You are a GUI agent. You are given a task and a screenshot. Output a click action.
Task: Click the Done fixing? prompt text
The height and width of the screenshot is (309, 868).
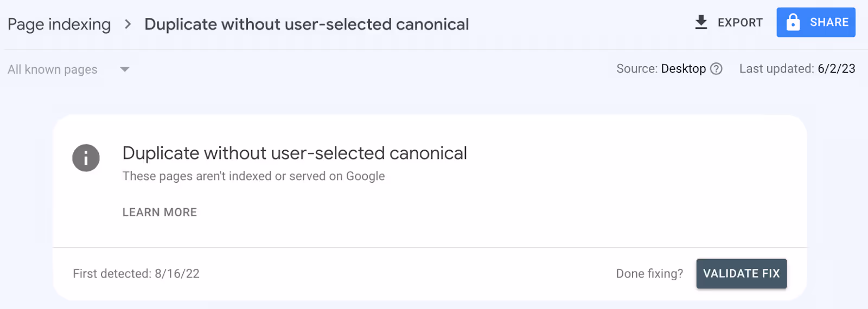pyautogui.click(x=649, y=274)
